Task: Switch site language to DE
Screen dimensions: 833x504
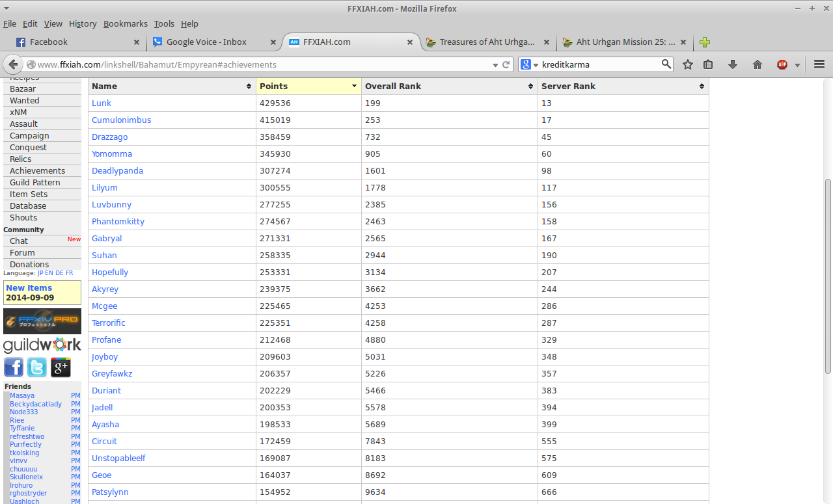Action: tap(59, 273)
